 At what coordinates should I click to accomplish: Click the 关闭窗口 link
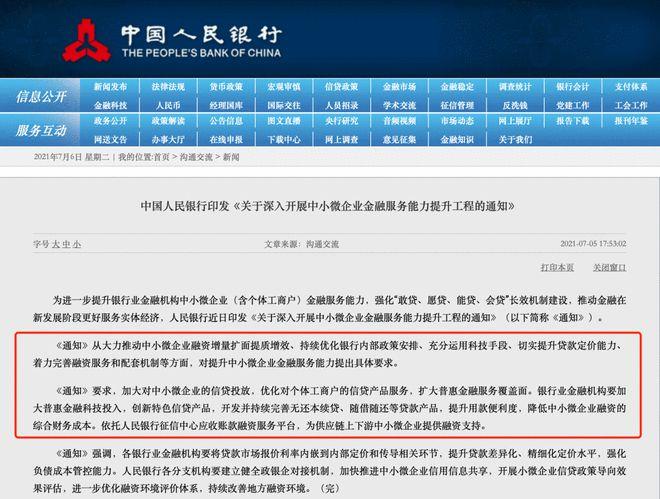[x=609, y=268]
